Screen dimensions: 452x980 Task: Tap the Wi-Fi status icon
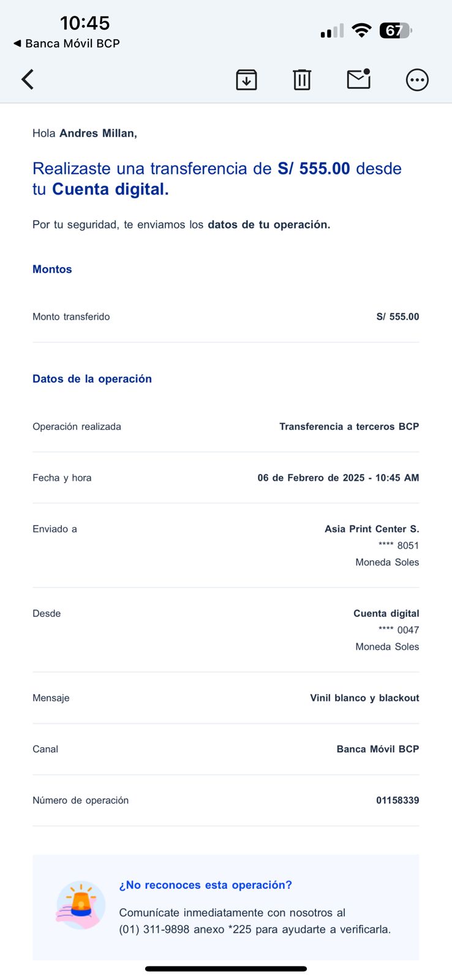pyautogui.click(x=362, y=31)
